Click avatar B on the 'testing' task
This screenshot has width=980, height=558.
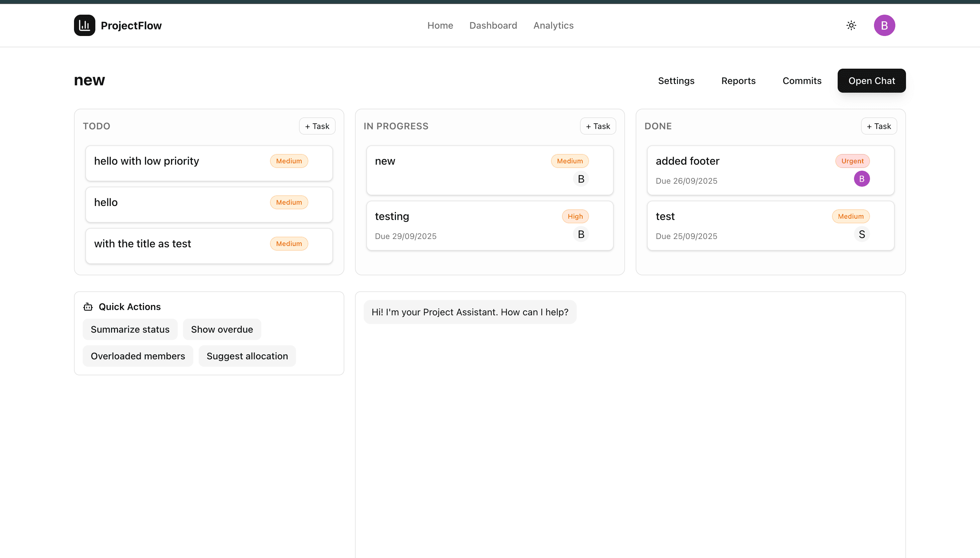tap(581, 234)
